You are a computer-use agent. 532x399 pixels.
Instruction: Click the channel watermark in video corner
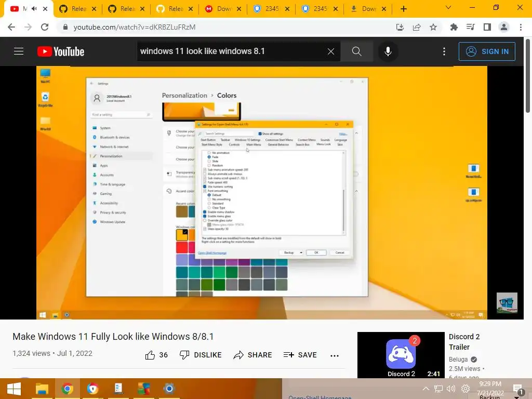[x=507, y=303]
